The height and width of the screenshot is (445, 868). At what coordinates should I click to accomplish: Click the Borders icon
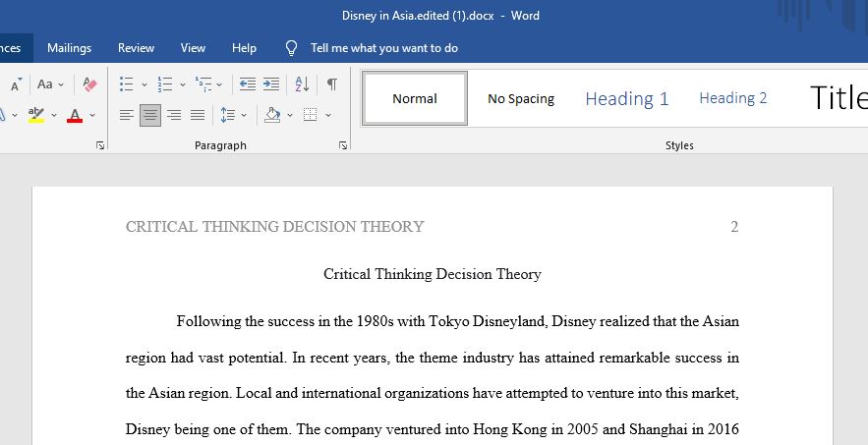tap(310, 115)
